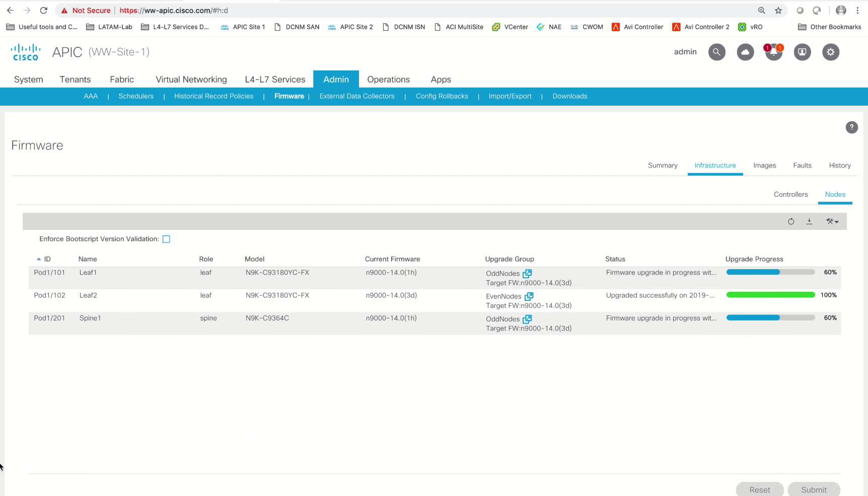
Task: Open the EvenNodes upgrade group link icon
Action: tap(529, 296)
